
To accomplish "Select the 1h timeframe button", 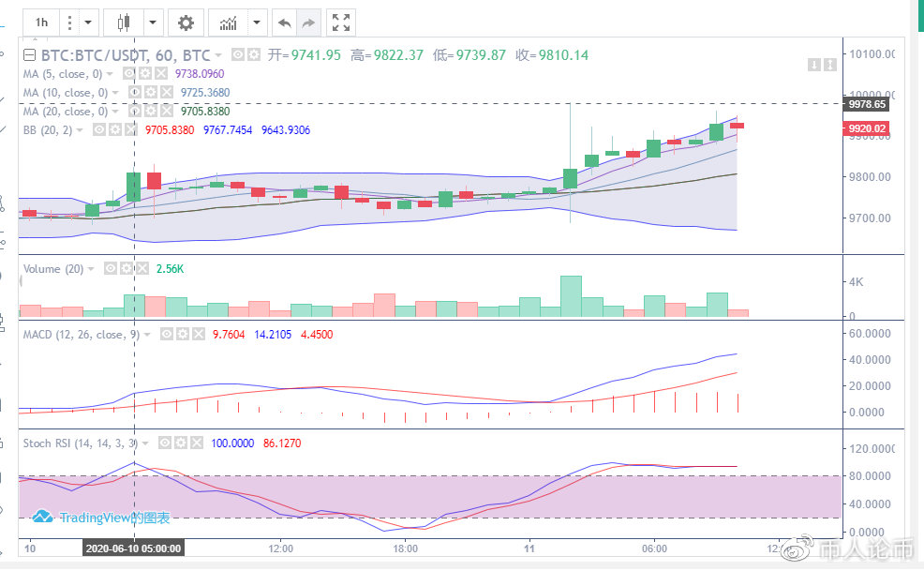I will click(x=41, y=22).
